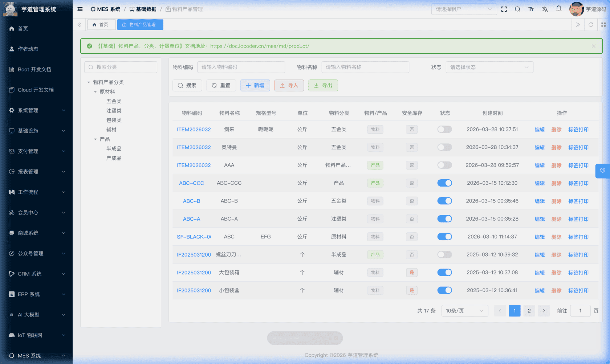Screen dimensions: 610x364
Task: Click the font size Tt icon
Action: pyautogui.click(x=531, y=9)
